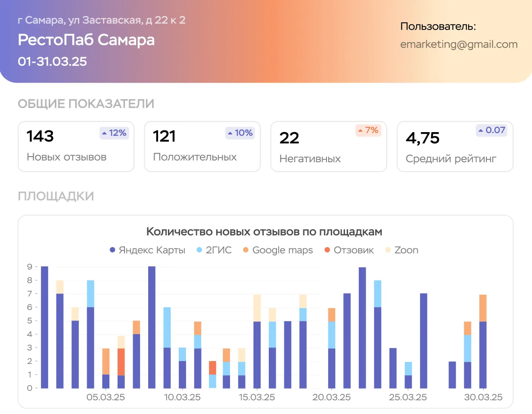The height and width of the screenshot is (414, 532).
Task: Select the Негативных reviews card
Action: coord(328,147)
